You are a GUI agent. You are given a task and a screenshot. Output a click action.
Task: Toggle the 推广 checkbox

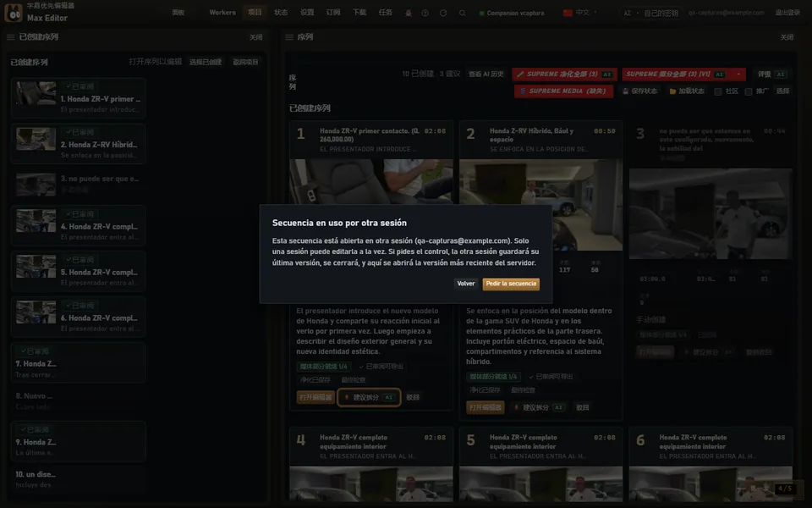point(749,91)
